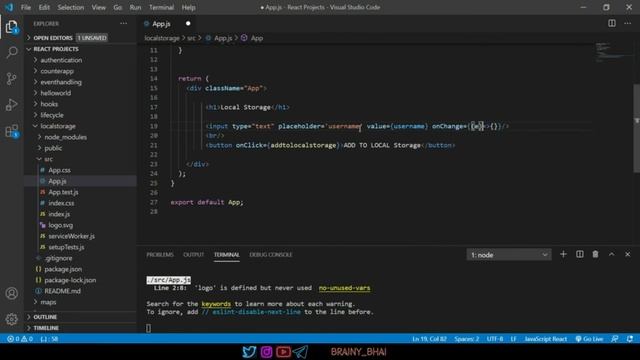The height and width of the screenshot is (360, 640).
Task: Open the Extensions view icon
Action: click(x=12, y=131)
